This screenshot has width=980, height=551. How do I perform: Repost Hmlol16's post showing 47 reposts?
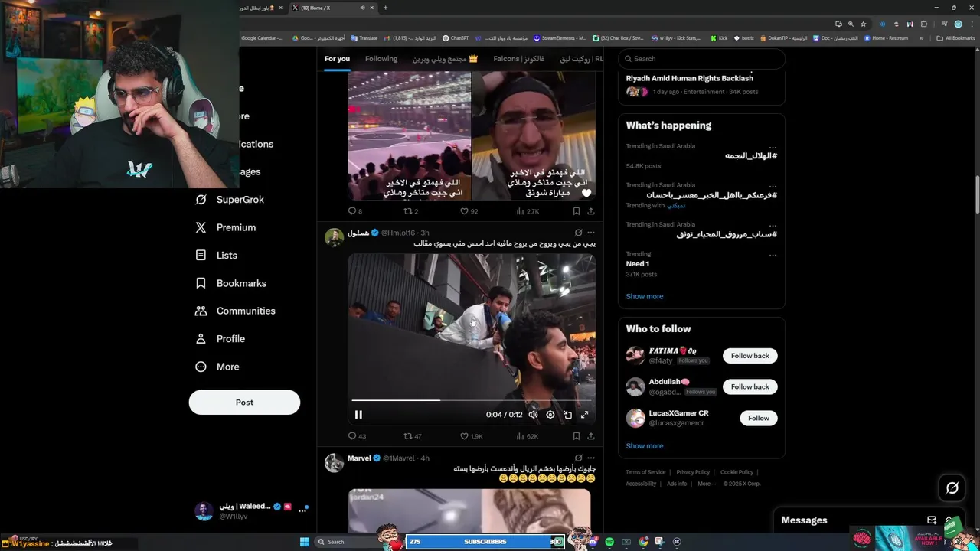pyautogui.click(x=413, y=436)
